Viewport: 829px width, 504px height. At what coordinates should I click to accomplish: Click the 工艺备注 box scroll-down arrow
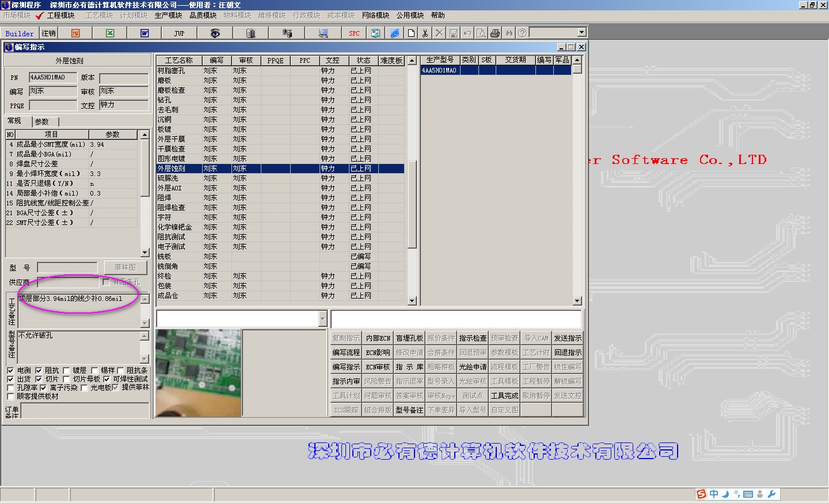coord(144,323)
